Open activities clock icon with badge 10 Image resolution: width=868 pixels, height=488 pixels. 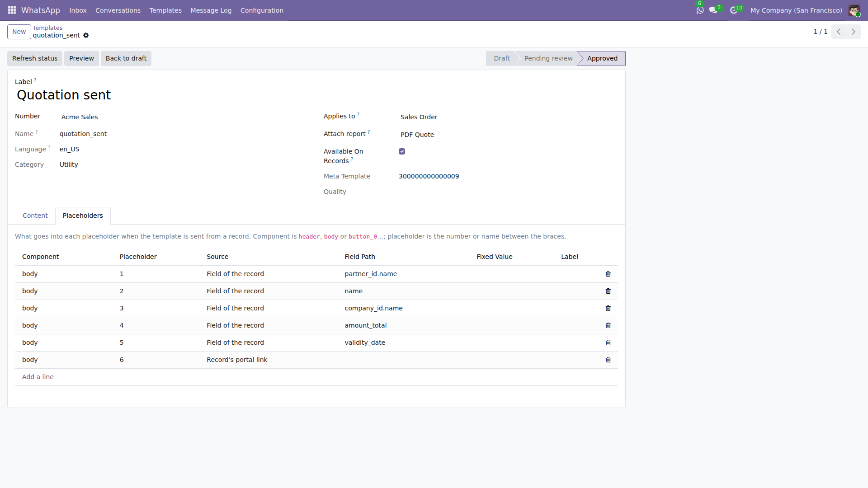pos(734,10)
